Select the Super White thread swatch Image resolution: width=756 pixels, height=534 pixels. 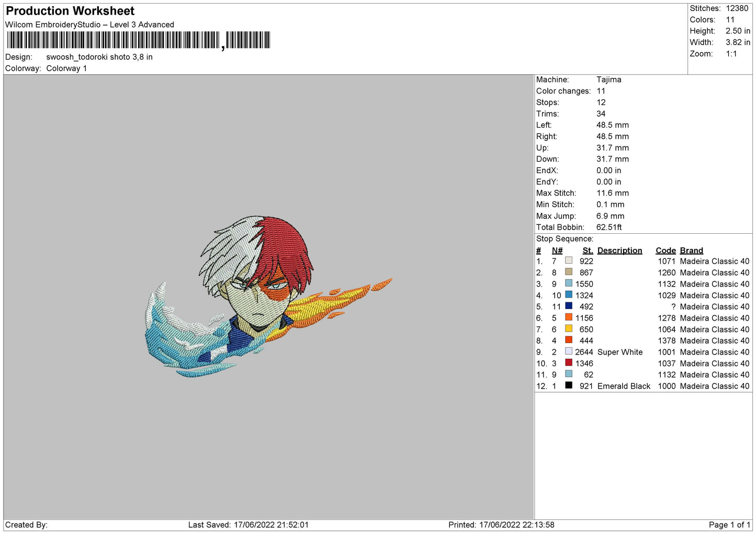click(x=569, y=351)
